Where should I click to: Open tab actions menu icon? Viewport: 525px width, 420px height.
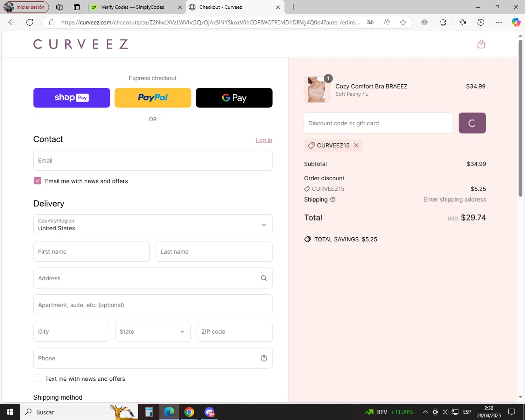77,7
